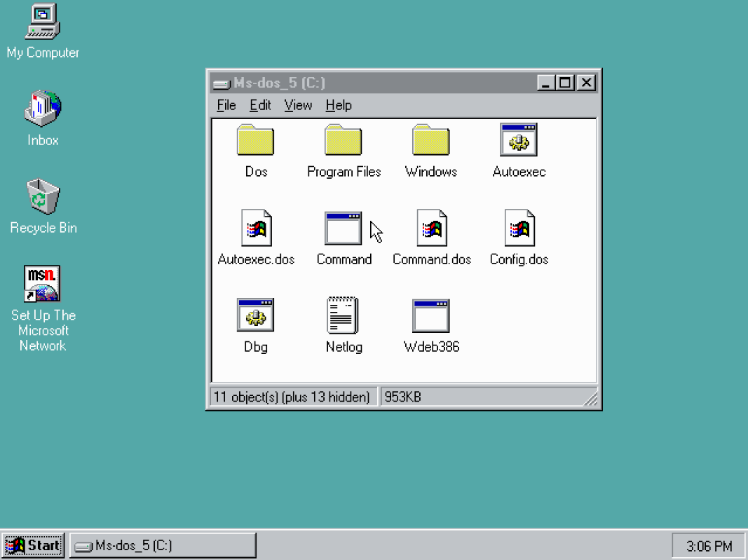Image resolution: width=748 pixels, height=560 pixels.
Task: Select the Autoexec.dos file icon
Action: coord(256,228)
